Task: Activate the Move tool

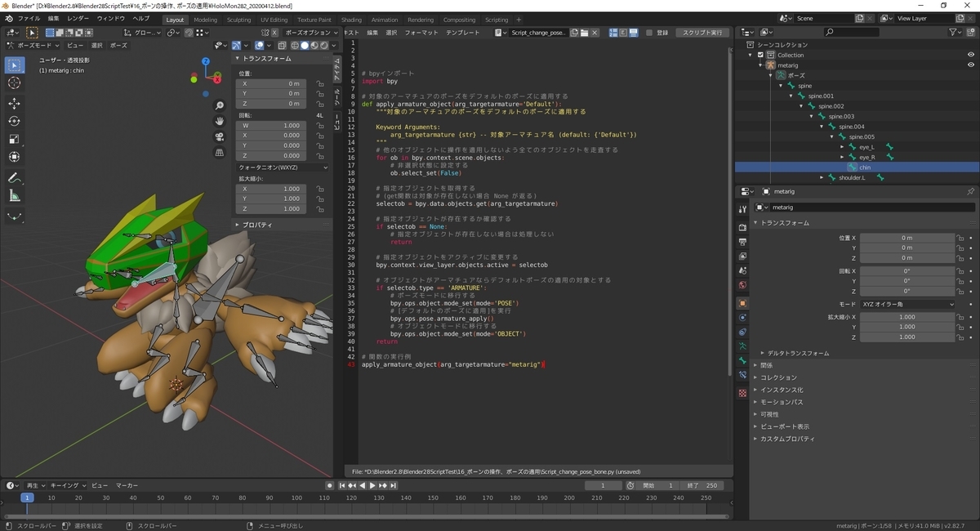Action: [x=15, y=104]
